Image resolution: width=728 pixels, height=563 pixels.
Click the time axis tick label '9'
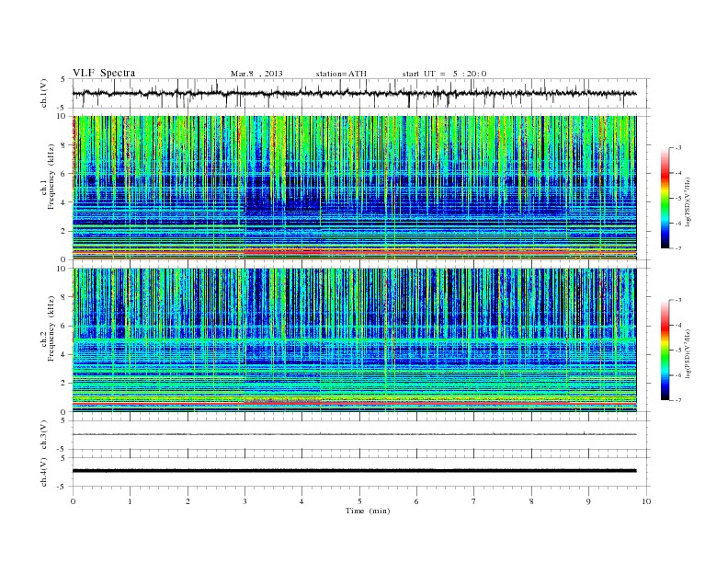588,501
